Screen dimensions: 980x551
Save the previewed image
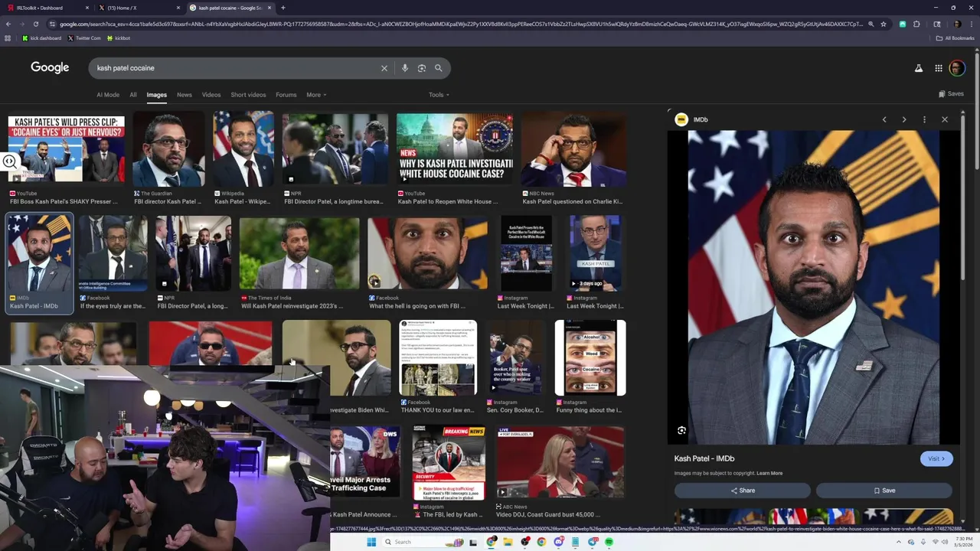884,491
